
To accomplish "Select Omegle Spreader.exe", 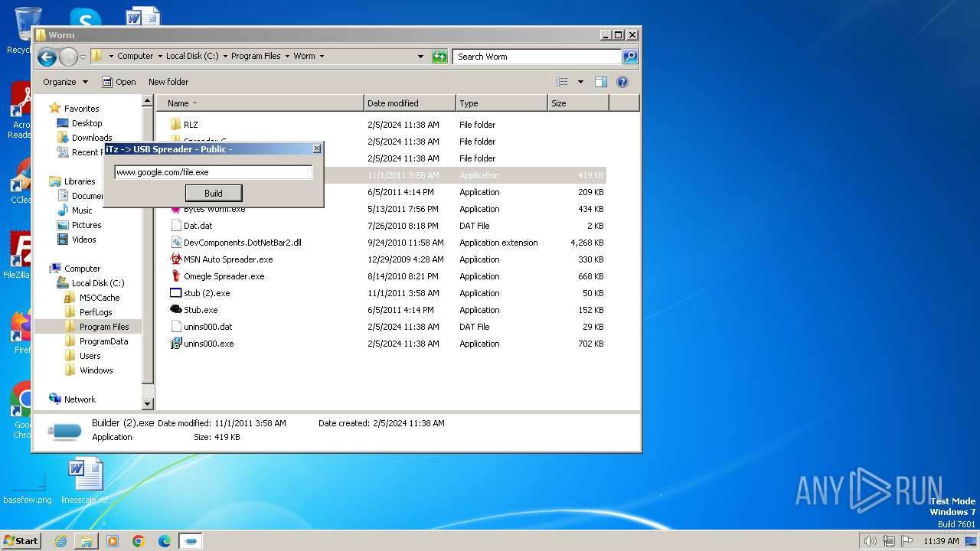I will (224, 276).
